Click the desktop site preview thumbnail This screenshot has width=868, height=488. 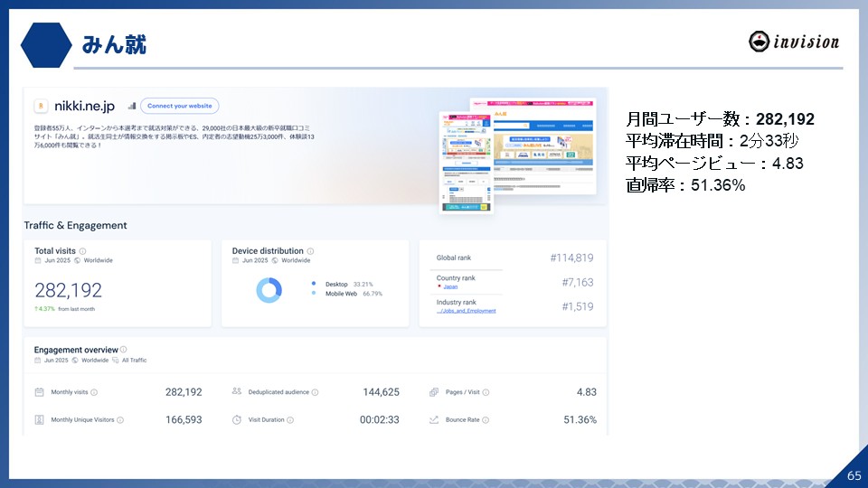tap(543, 146)
